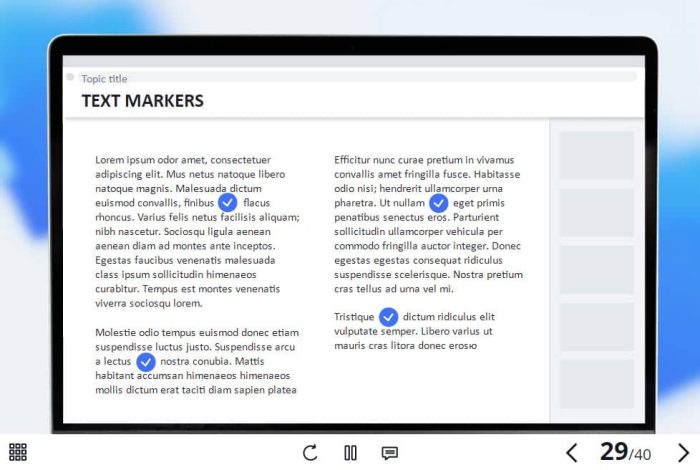Click the paragraph starting 'Efficitur nunc curae'
Image resolution: width=700 pixels, height=470 pixels.
(428, 224)
